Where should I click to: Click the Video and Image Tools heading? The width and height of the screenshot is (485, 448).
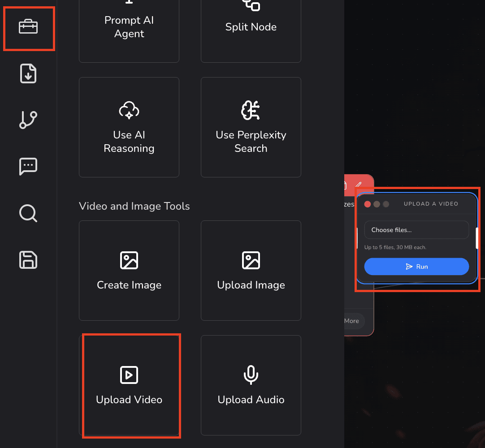click(x=134, y=206)
